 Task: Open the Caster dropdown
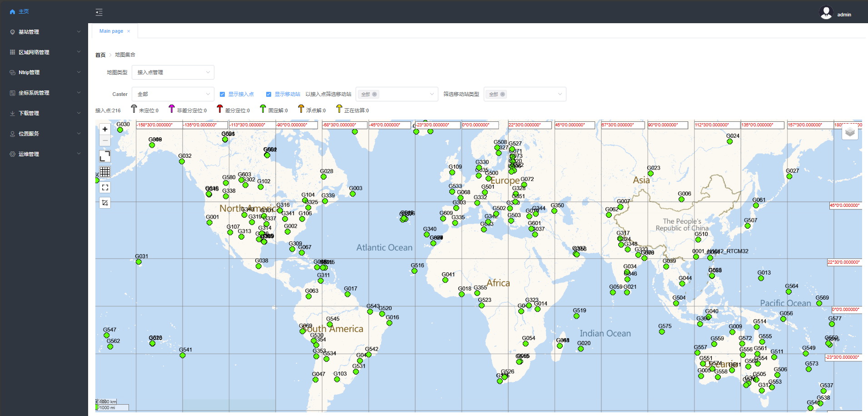tap(173, 94)
